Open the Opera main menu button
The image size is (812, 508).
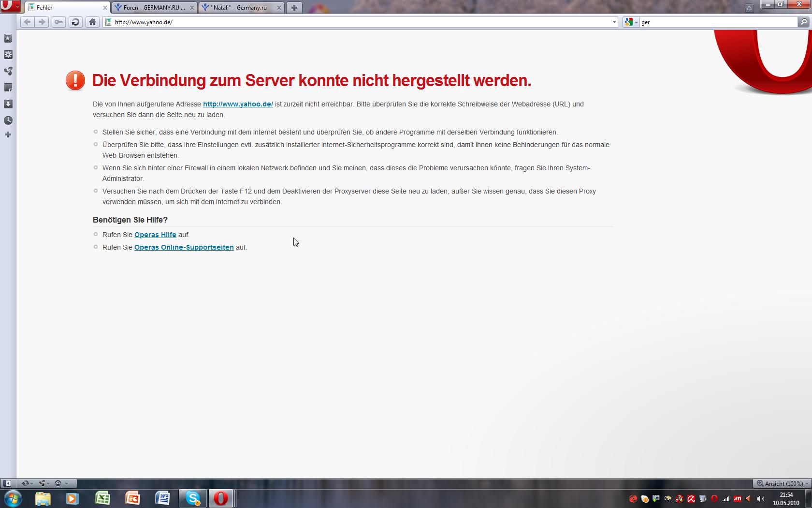(10, 6)
